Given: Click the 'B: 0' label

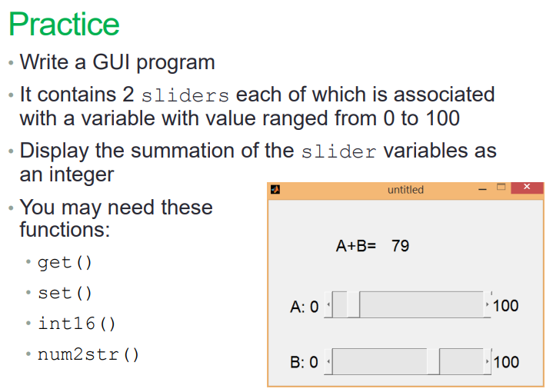Looking at the screenshot, I should 304,362.
